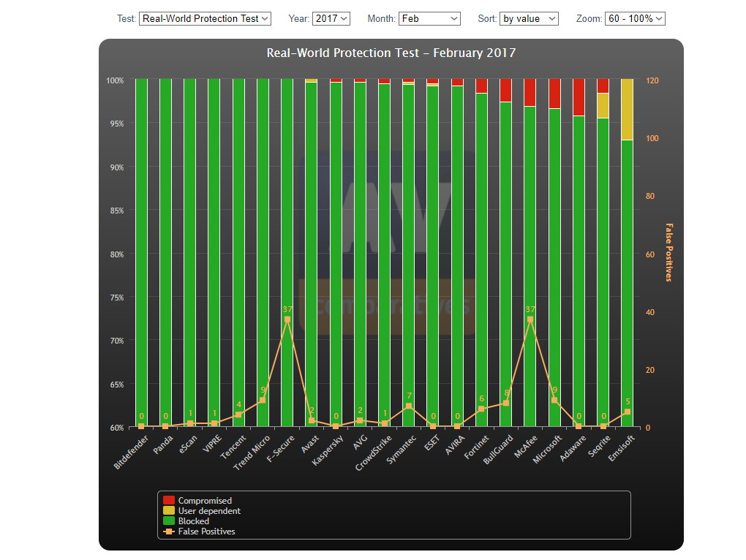Screen dimensions: 746x560
Task: Click the 100% left axis tick label
Action: click(x=115, y=80)
